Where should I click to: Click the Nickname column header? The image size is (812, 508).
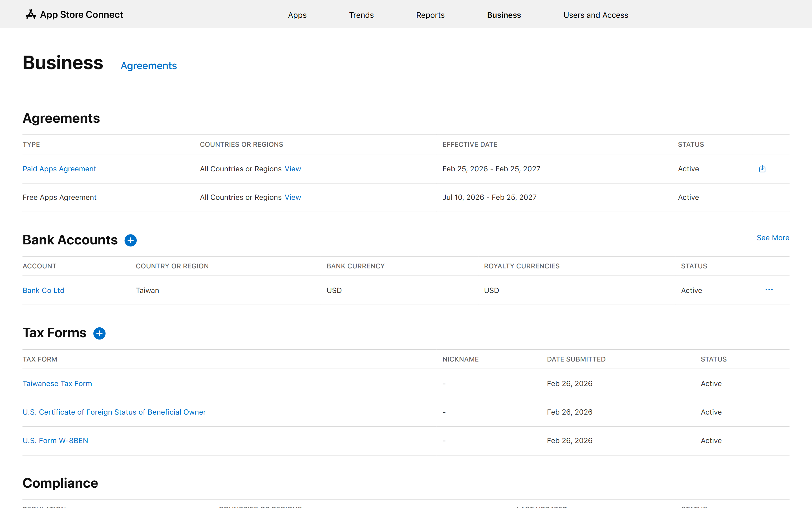tap(460, 359)
